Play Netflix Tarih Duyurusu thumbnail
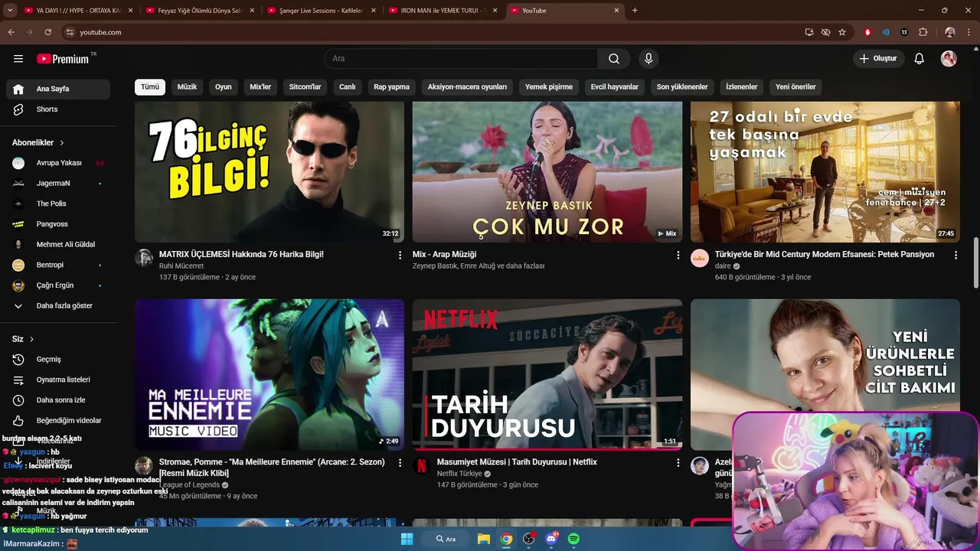The image size is (980, 551). point(547,374)
